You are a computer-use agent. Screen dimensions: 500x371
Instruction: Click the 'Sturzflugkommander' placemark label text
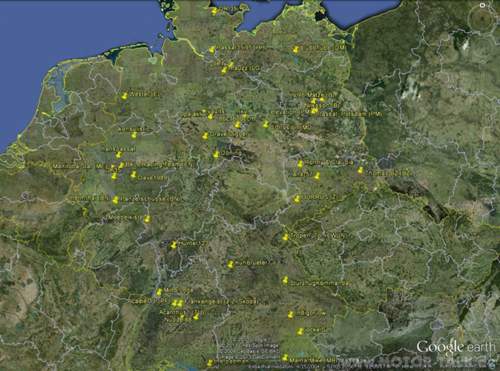coord(319,284)
